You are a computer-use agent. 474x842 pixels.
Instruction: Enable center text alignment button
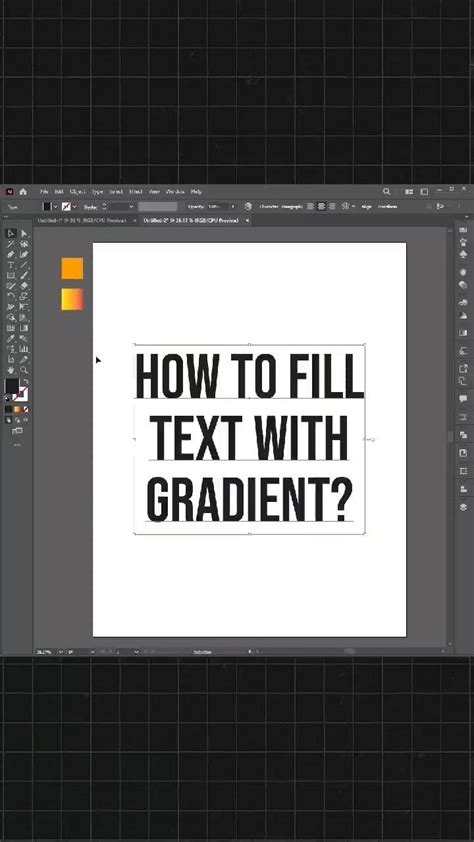[x=321, y=206]
